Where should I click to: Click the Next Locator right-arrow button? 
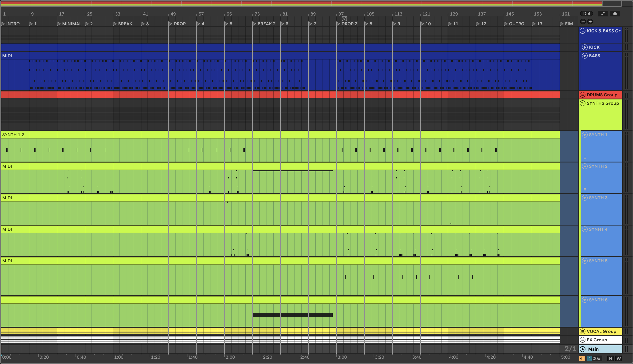click(590, 22)
